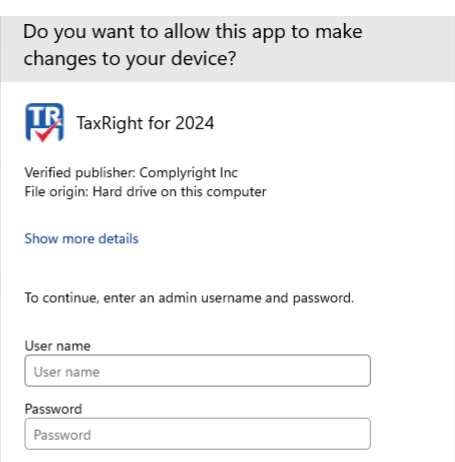Click the Hard drive on this computer text

tap(179, 192)
